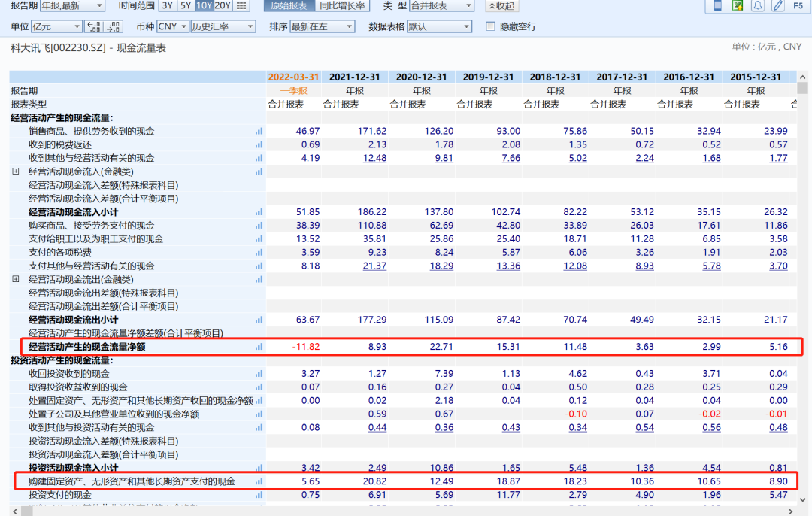Open the 12.48 value link for 2021
The width and height of the screenshot is (812, 516).
[374, 158]
